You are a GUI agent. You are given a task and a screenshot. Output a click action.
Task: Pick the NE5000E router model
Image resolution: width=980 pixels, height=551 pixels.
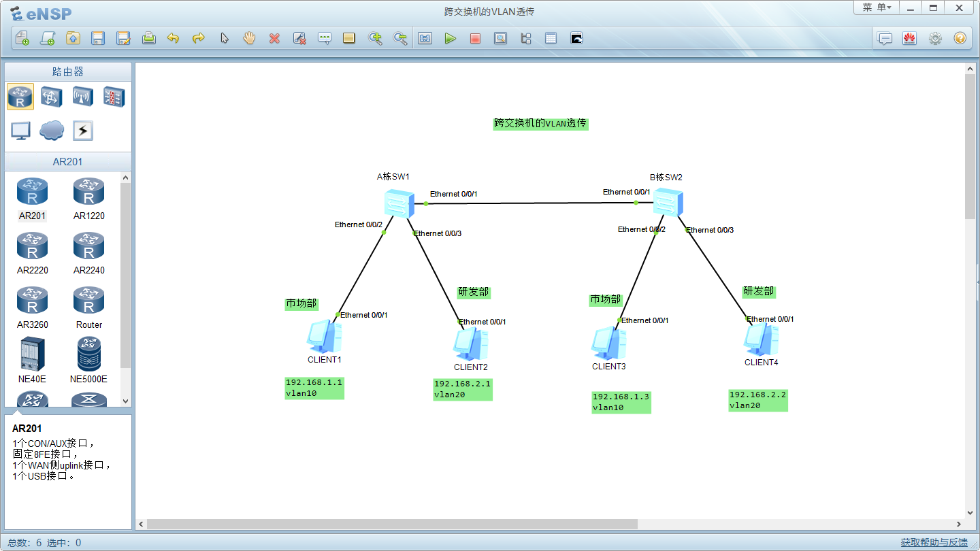point(89,361)
